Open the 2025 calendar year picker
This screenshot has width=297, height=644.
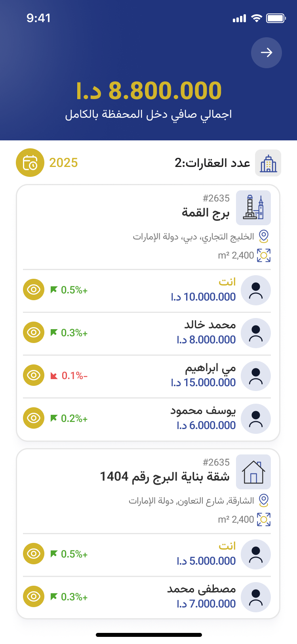30,163
